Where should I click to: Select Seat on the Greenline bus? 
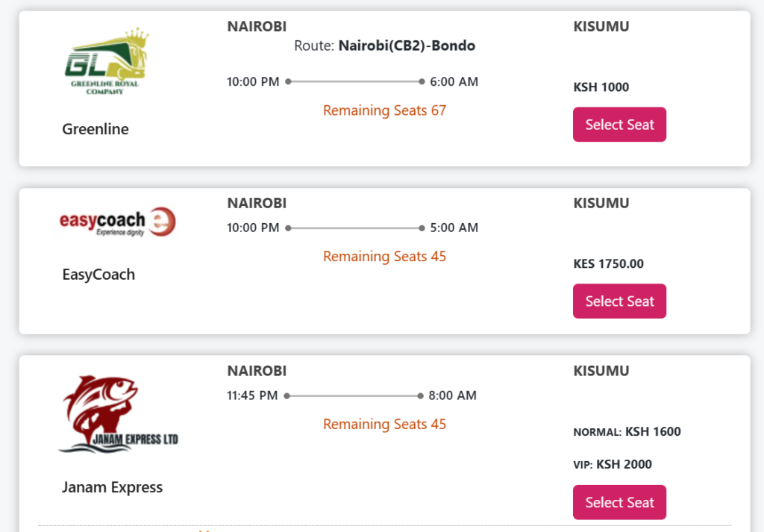(x=619, y=125)
